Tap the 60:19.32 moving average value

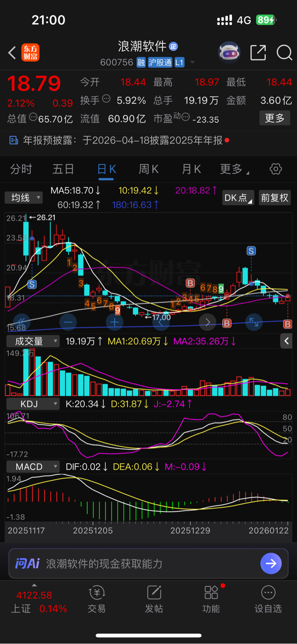(79, 205)
